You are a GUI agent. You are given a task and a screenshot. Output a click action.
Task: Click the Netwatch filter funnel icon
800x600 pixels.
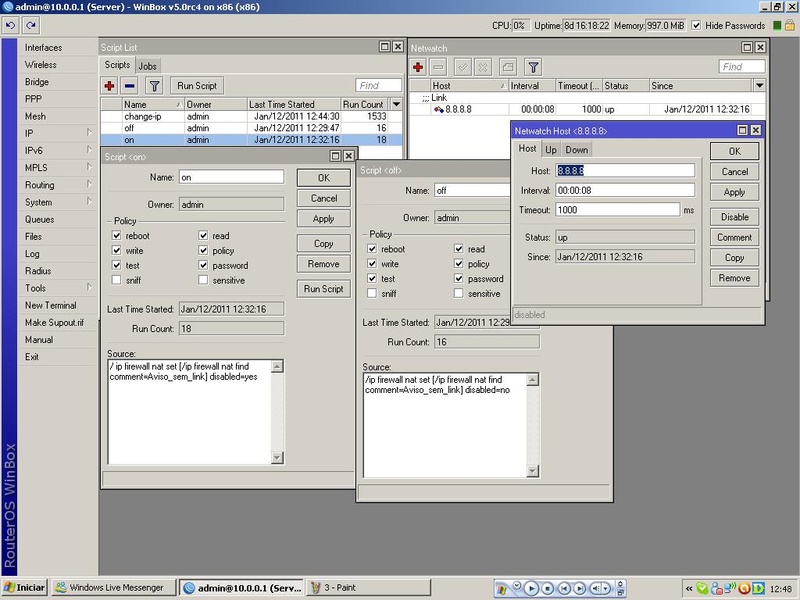click(533, 67)
